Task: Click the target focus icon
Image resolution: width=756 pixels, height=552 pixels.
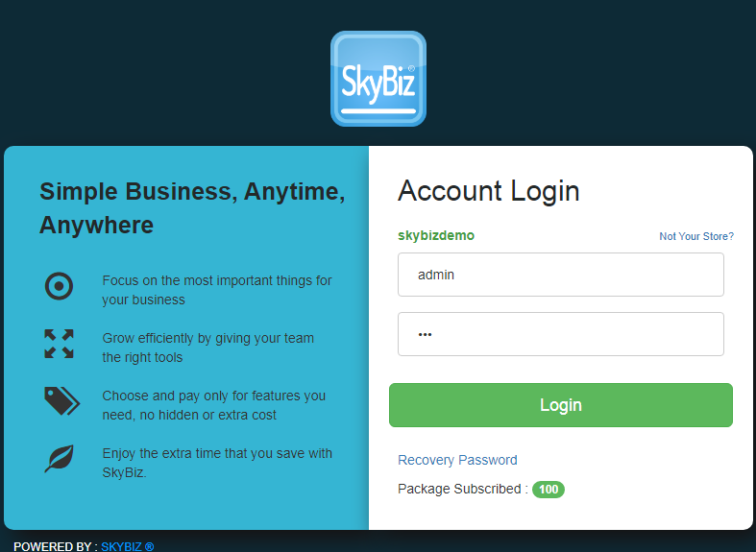Action: click(59, 286)
